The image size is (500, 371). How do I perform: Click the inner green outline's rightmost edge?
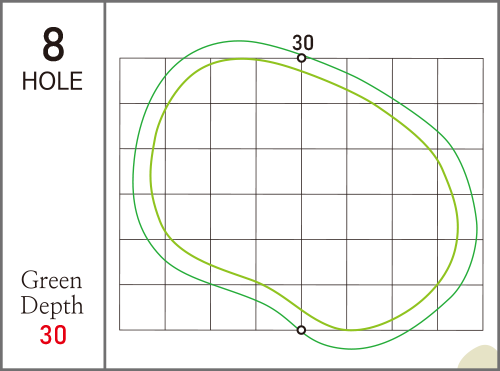pos(458,227)
